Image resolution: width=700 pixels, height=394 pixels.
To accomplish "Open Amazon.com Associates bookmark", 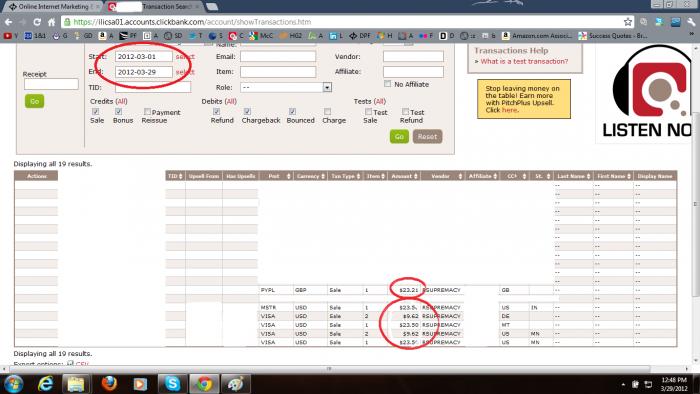I will tap(537, 36).
